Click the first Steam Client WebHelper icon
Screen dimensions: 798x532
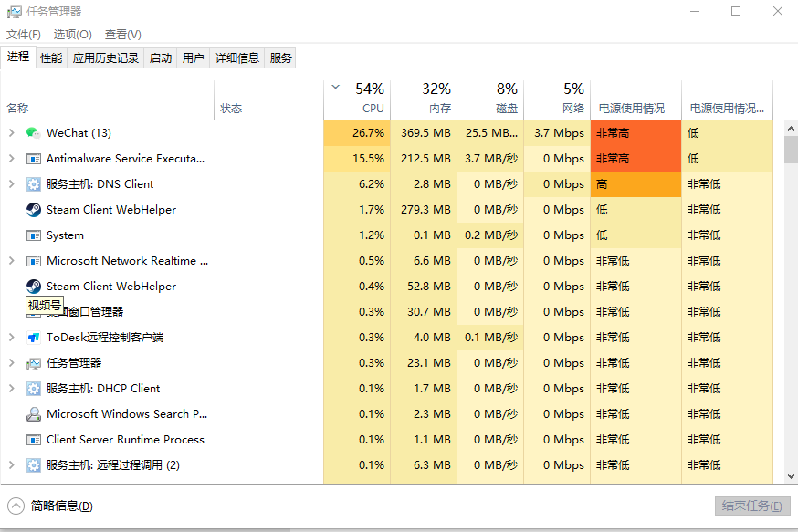34,210
